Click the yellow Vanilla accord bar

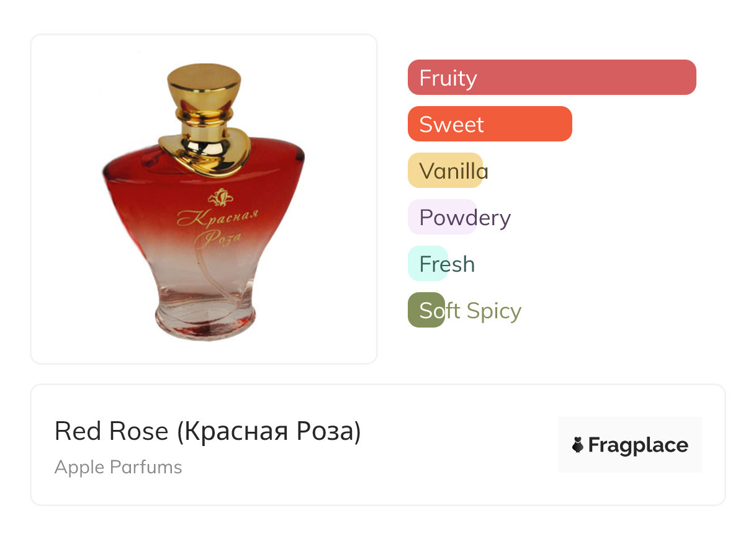[x=445, y=171]
